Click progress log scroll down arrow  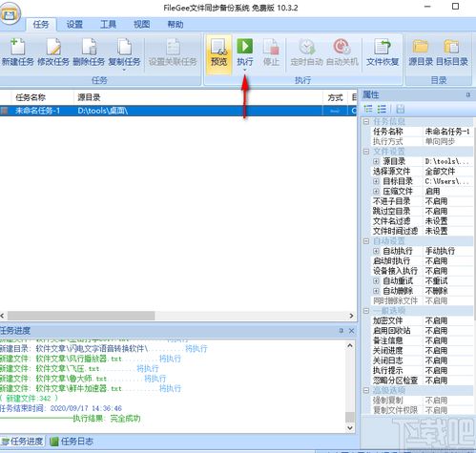(350, 427)
